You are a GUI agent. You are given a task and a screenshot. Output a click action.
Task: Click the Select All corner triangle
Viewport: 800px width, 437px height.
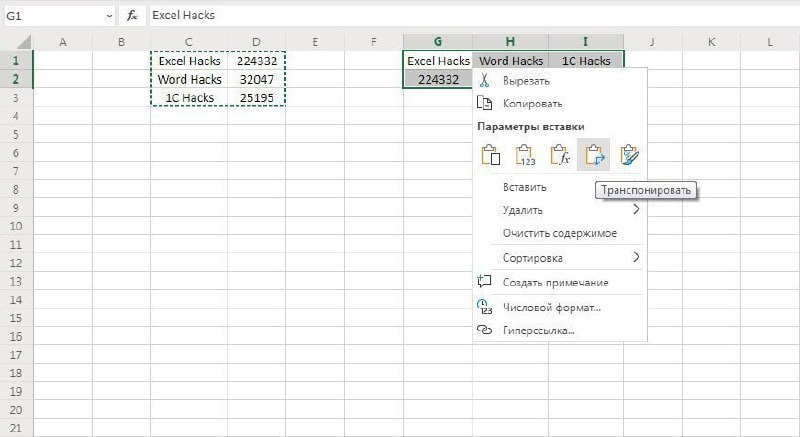(x=23, y=42)
